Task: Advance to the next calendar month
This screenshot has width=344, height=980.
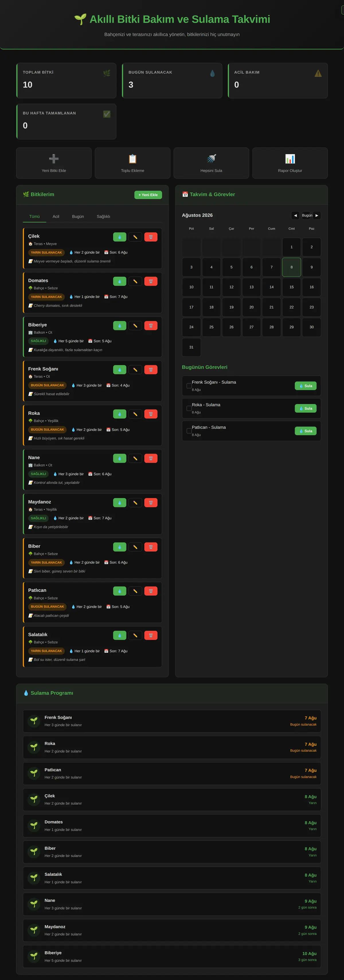Action: click(316, 215)
